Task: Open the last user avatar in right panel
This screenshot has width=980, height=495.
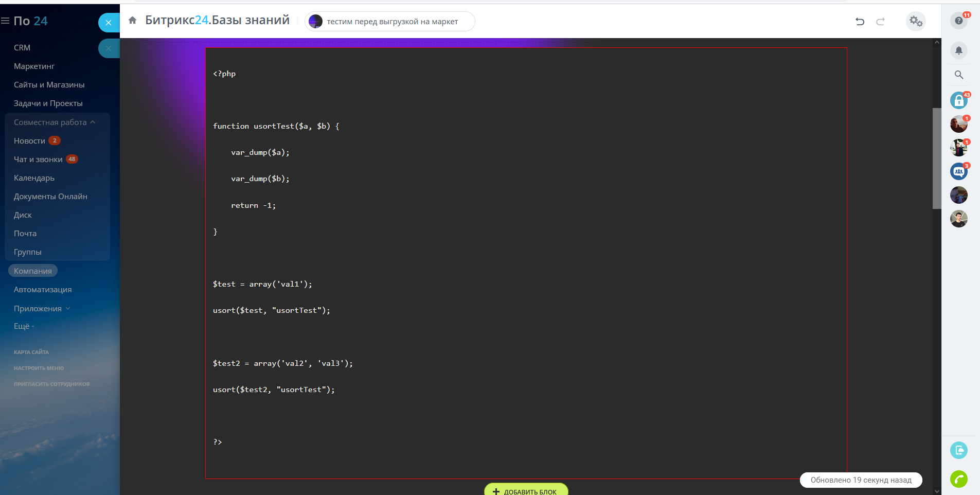Action: tap(959, 219)
